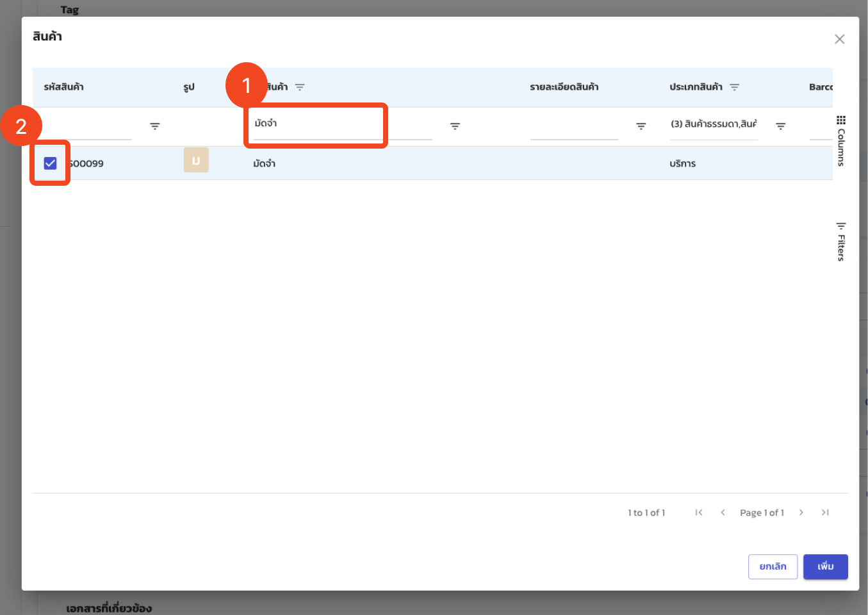Go to the previous page of results
Screen dimensions: 868x615
pyautogui.click(x=723, y=512)
